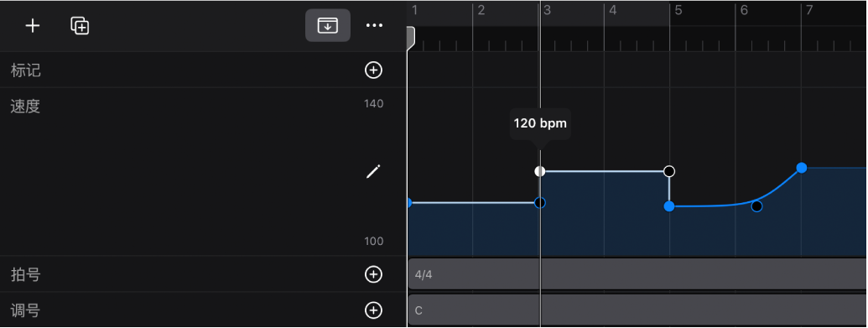Click bar 4 in the timeline ruler

(x=613, y=10)
